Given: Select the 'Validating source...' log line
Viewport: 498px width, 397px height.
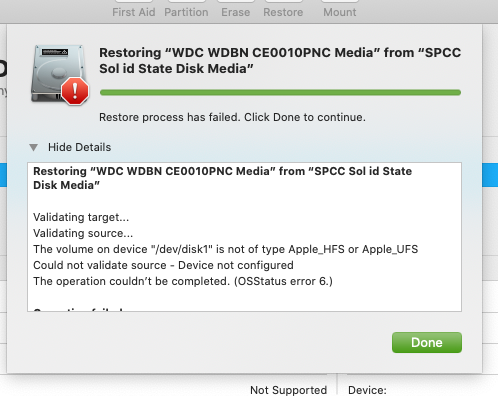Looking at the screenshot, I should tap(83, 233).
